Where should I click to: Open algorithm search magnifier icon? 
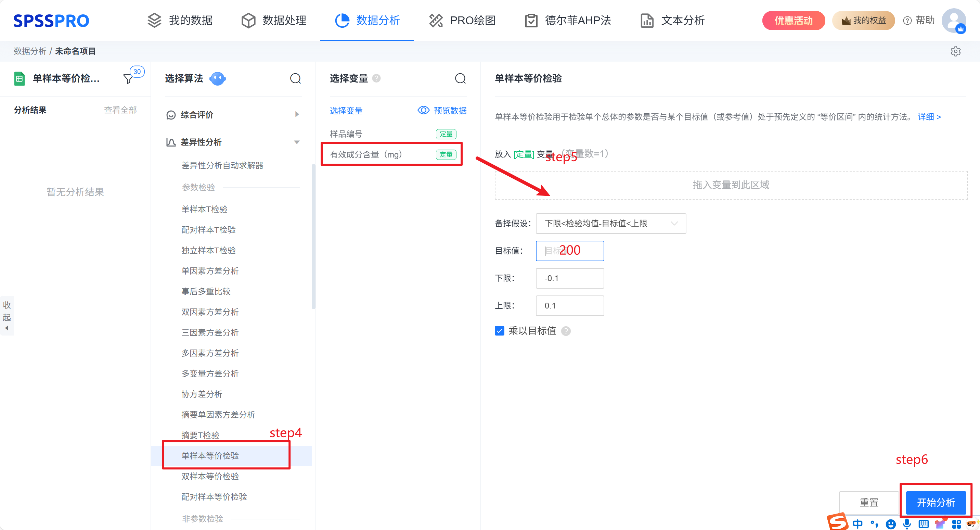295,78
